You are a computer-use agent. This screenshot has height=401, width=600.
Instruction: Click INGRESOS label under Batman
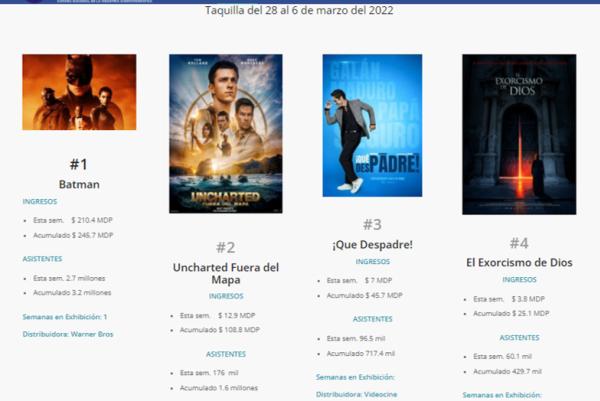[40, 202]
